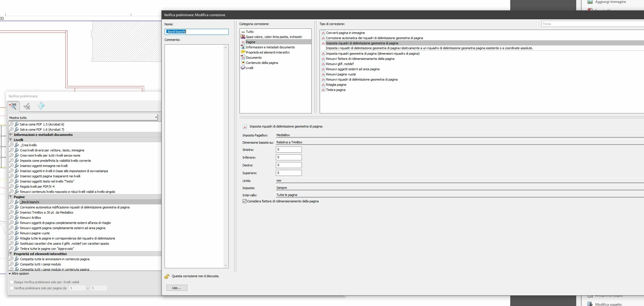The image size is (644, 306).
Task: Click magnifier icon beside Salva come PDF 1.5
Action: [x=11, y=124]
